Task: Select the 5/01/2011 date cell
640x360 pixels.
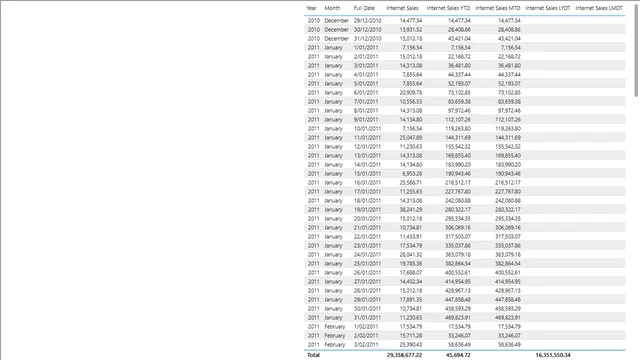Action: (x=366, y=83)
